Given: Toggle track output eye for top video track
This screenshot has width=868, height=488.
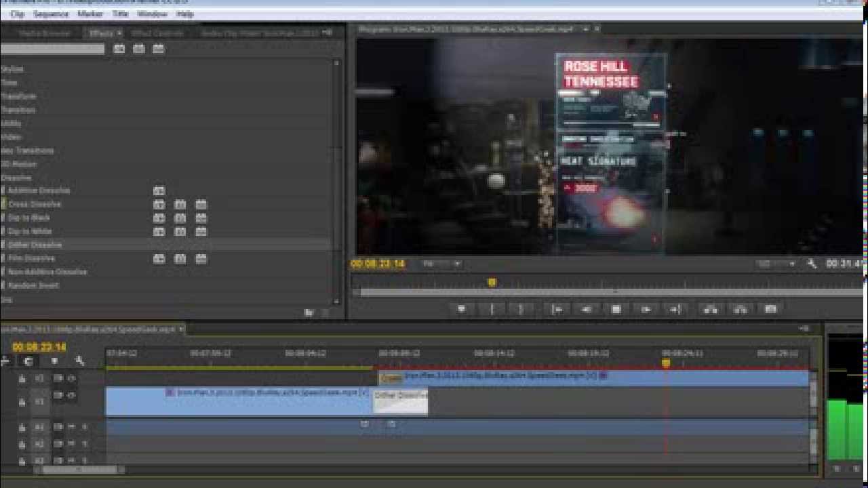Looking at the screenshot, I should click(x=71, y=378).
